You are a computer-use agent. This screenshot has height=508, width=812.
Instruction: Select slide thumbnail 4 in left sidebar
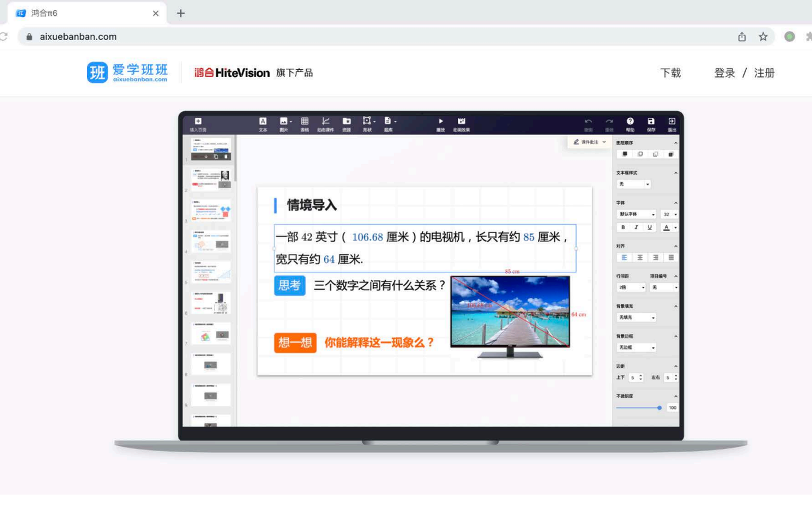pyautogui.click(x=211, y=242)
